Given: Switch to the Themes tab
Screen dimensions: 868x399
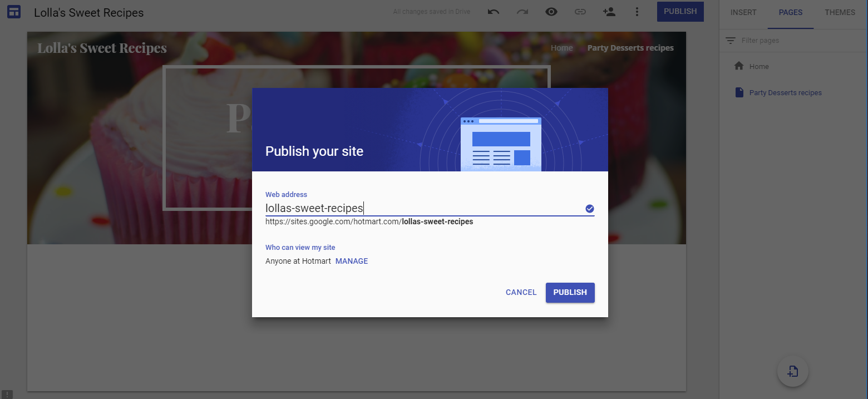Looking at the screenshot, I should pyautogui.click(x=840, y=12).
